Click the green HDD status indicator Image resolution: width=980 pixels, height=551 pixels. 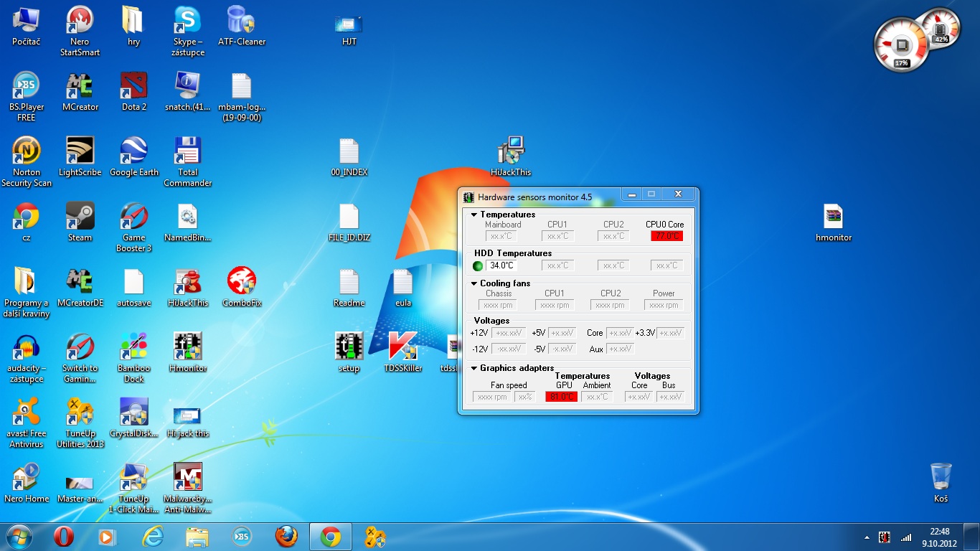[x=478, y=266]
